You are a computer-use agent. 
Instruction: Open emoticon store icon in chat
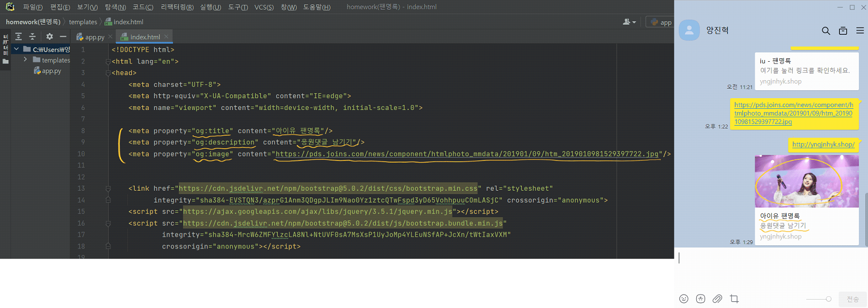(x=700, y=299)
